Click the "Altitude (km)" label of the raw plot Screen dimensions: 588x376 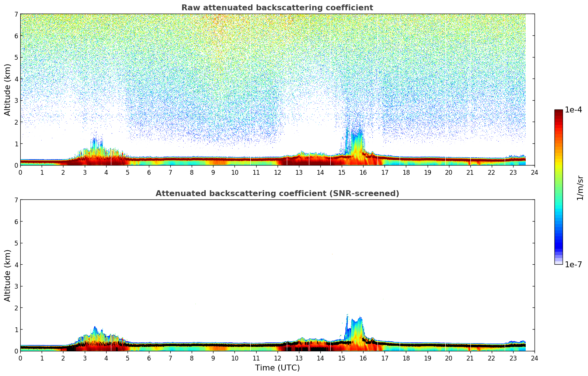(x=8, y=90)
